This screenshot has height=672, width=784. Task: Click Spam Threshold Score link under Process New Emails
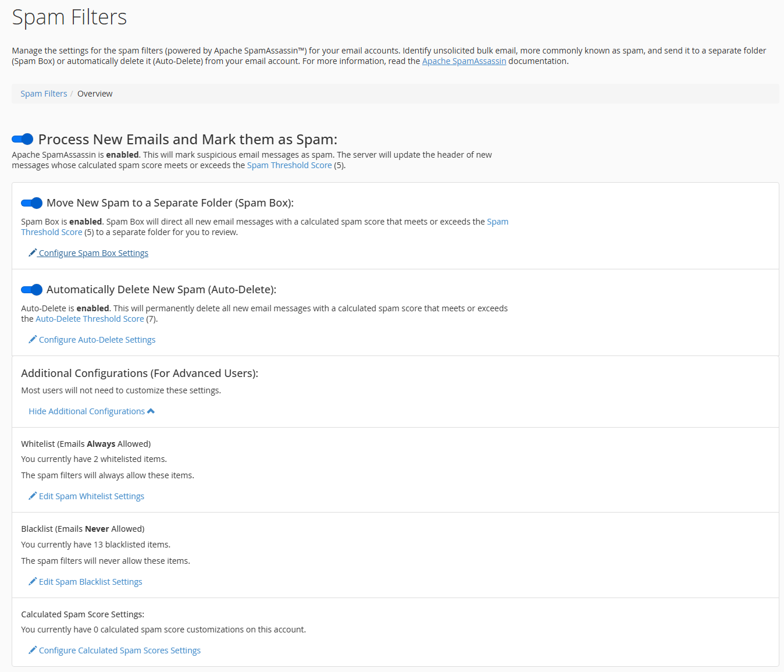pos(289,165)
